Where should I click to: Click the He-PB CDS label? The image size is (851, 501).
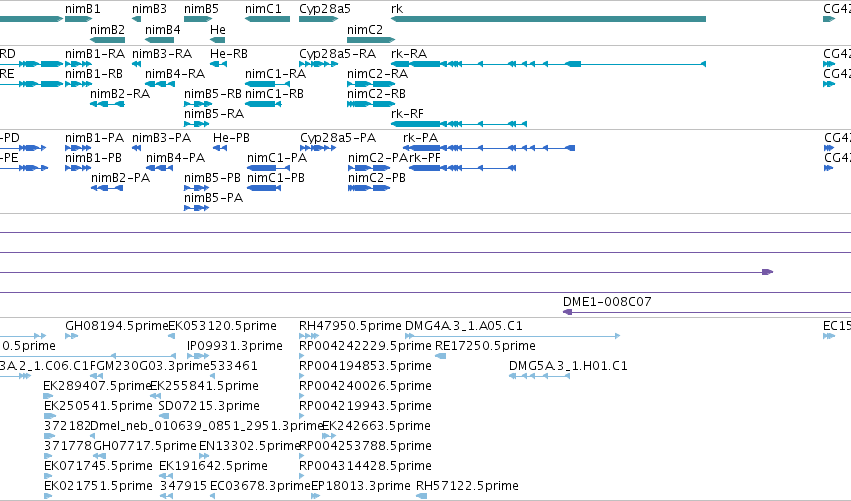231,138
